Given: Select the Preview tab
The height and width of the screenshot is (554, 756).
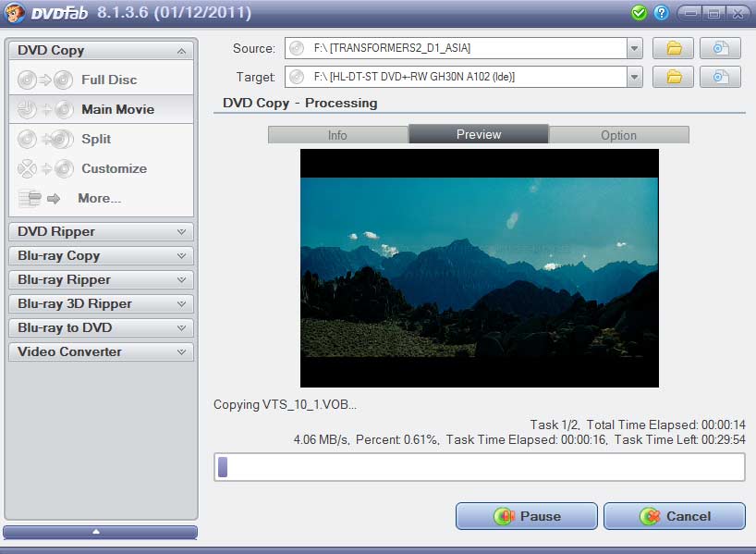Looking at the screenshot, I should tap(479, 134).
